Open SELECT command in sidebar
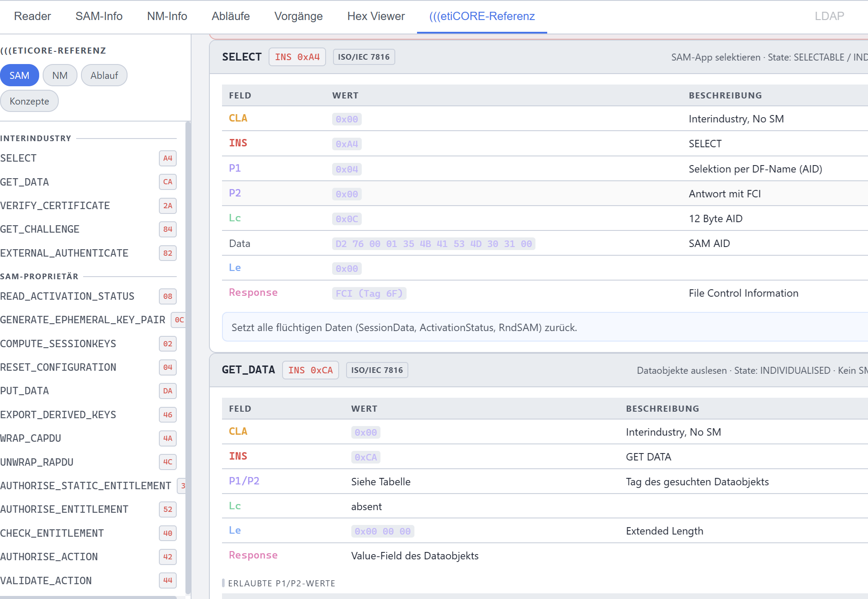Viewport: 868px width, 599px height. pos(88,158)
